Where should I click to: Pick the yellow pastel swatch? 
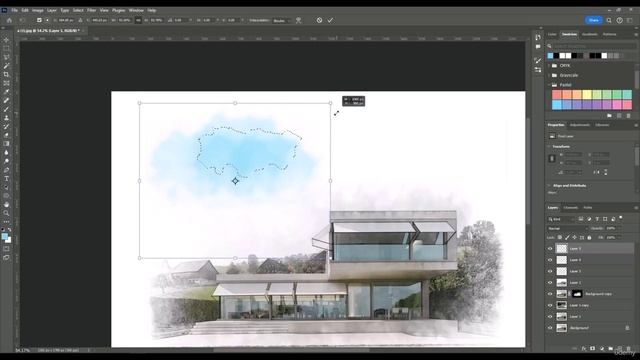coord(587,95)
